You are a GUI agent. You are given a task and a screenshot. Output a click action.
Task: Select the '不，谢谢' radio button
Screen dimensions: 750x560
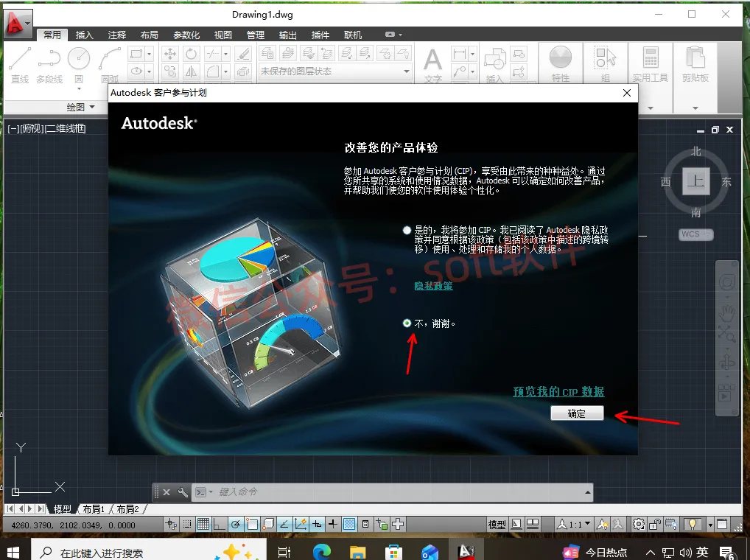point(407,323)
